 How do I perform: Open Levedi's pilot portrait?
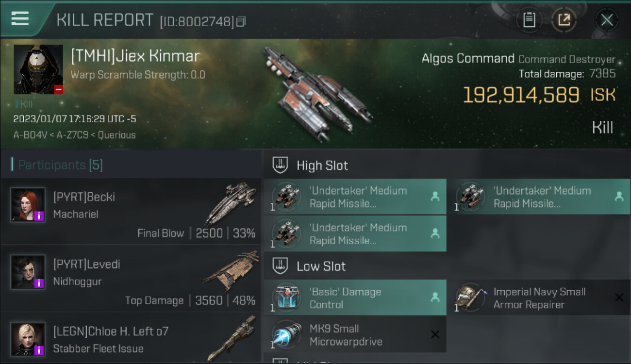[x=28, y=272]
